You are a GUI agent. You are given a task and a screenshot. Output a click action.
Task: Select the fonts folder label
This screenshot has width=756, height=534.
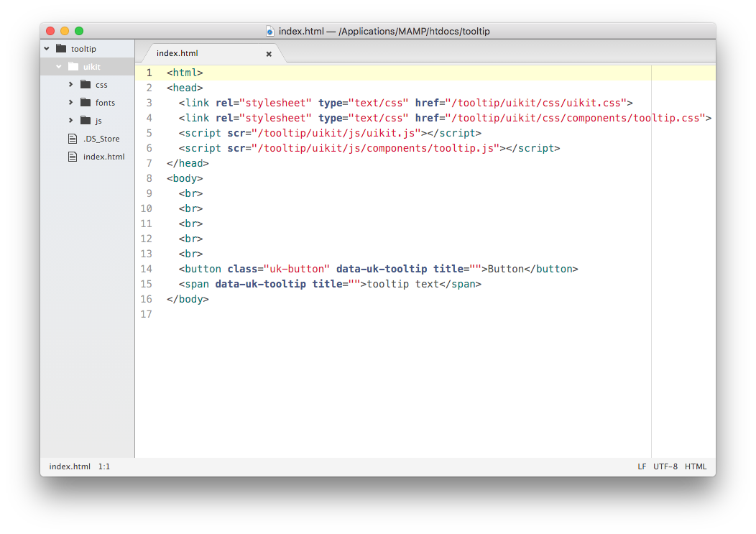tap(105, 103)
